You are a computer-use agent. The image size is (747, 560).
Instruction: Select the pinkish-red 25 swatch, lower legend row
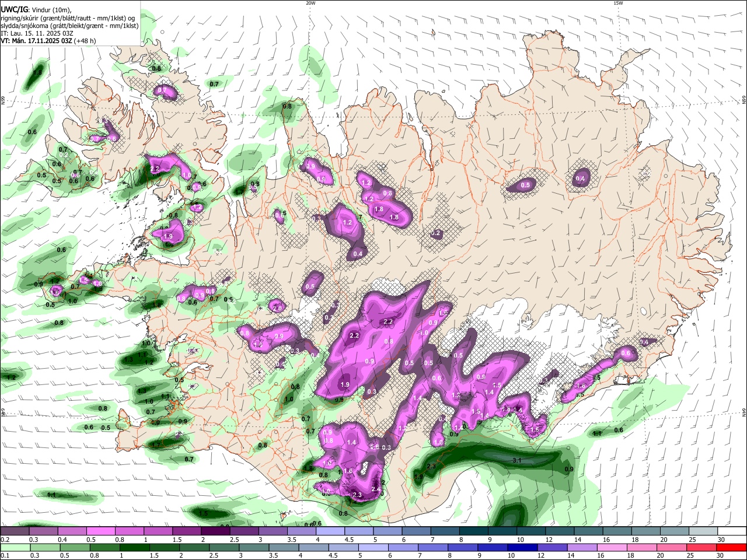(701, 547)
